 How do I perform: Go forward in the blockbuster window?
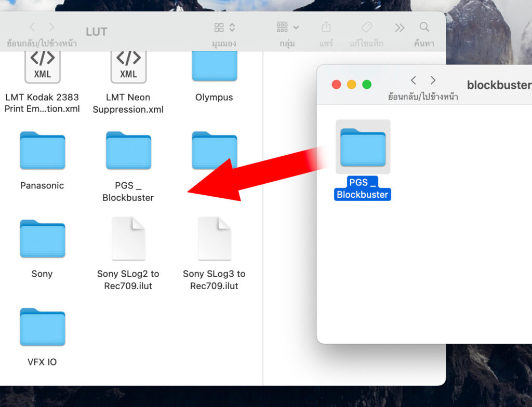point(433,80)
